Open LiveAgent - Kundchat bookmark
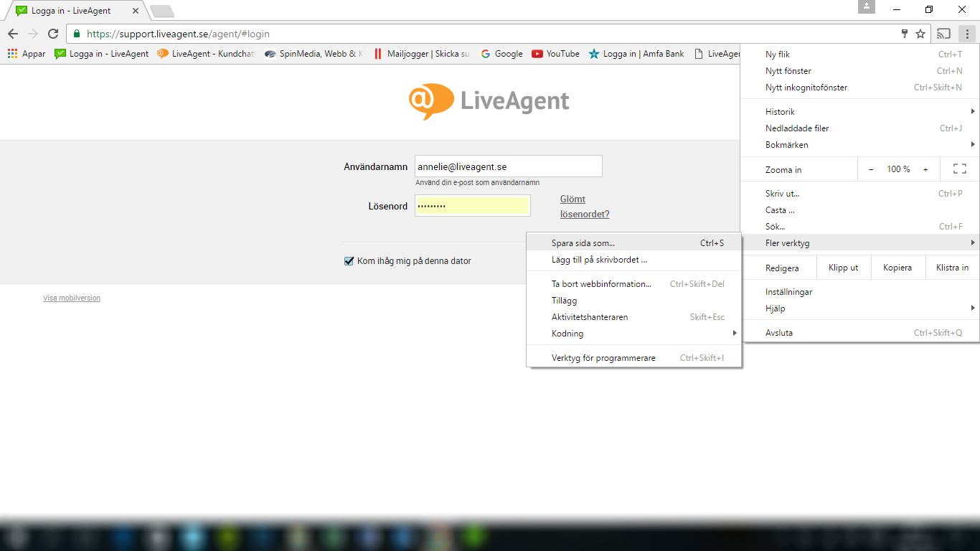980x551 pixels. pos(206,54)
